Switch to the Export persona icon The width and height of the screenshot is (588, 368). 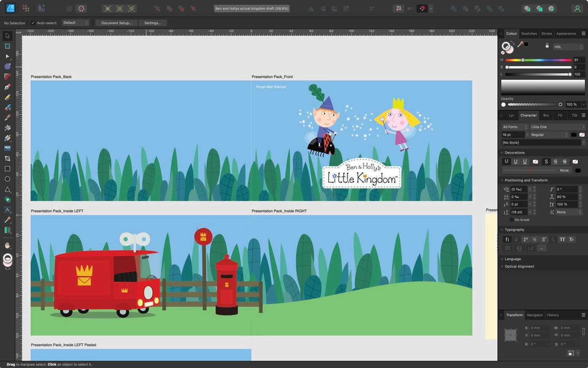41,8
